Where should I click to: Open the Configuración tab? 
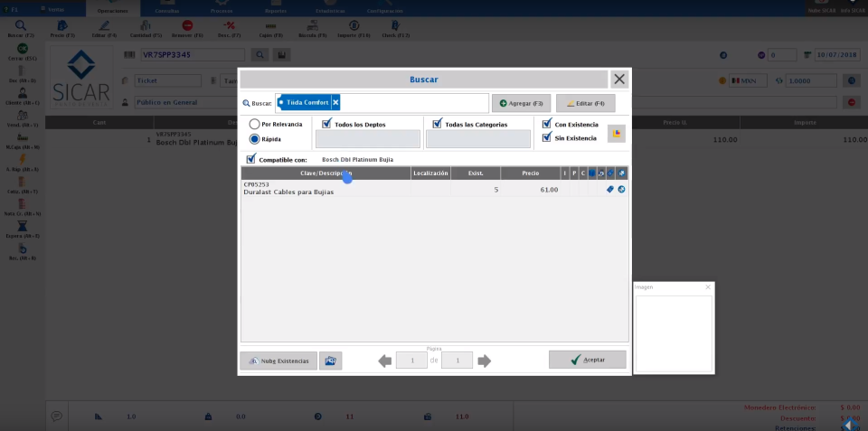point(385,10)
